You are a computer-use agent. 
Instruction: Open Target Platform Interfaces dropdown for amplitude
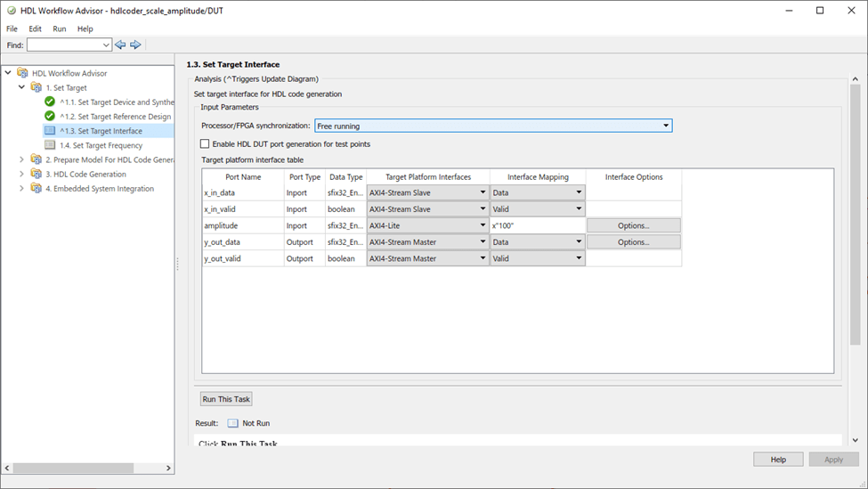[483, 225]
